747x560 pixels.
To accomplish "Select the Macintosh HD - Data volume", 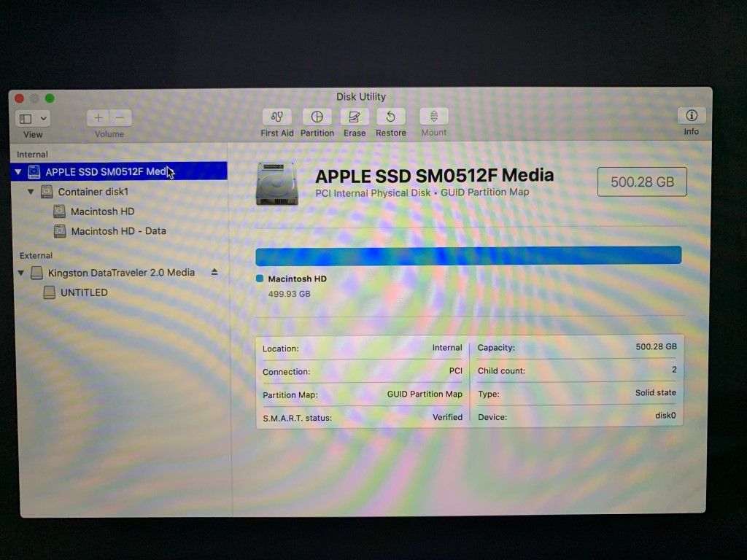I will (x=119, y=231).
